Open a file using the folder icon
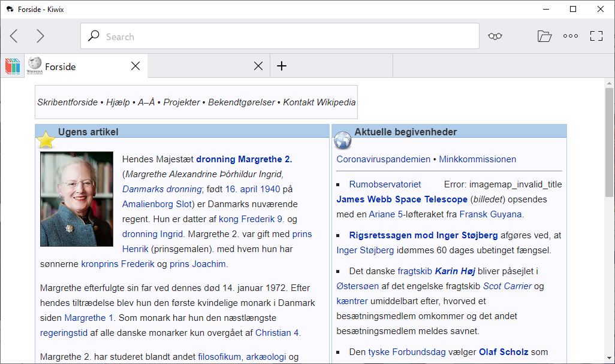 [x=544, y=36]
